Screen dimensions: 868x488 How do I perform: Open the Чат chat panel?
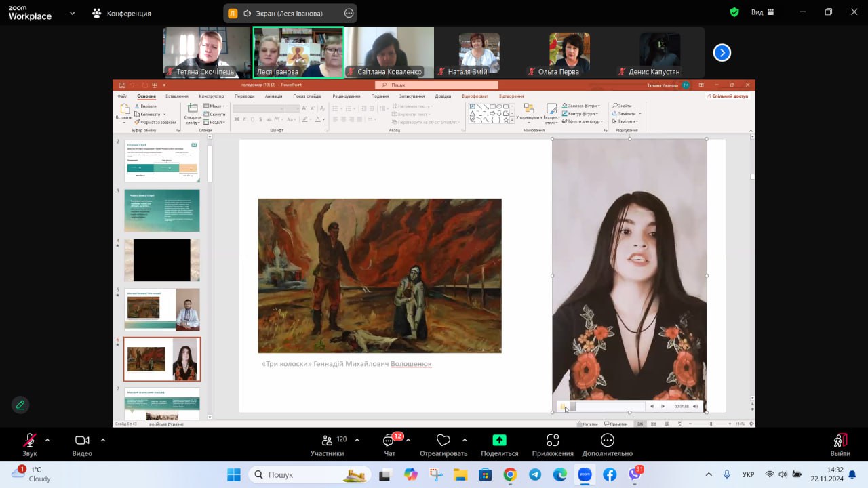(x=389, y=445)
